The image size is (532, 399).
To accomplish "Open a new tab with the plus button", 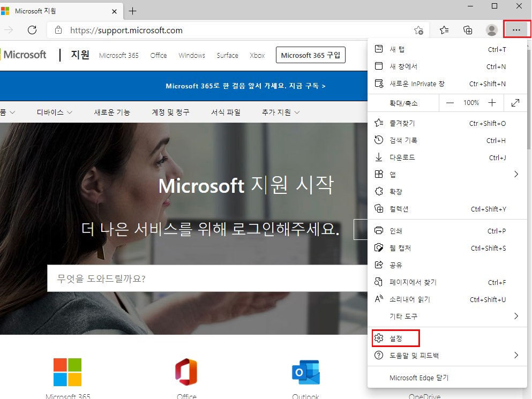I will click(133, 11).
